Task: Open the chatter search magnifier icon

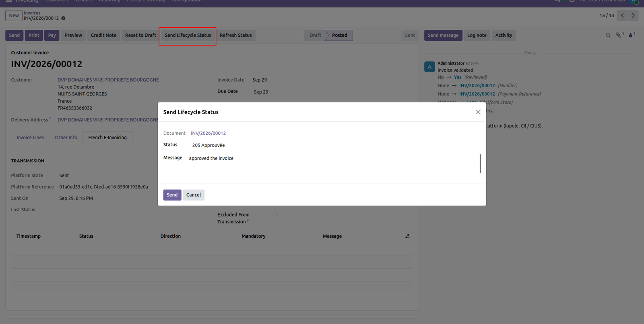Action: (608, 35)
